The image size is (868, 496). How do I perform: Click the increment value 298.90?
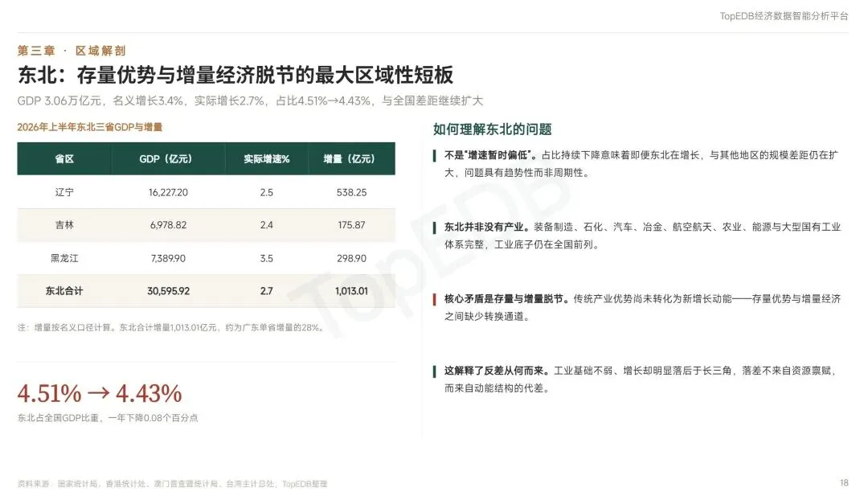pos(351,258)
